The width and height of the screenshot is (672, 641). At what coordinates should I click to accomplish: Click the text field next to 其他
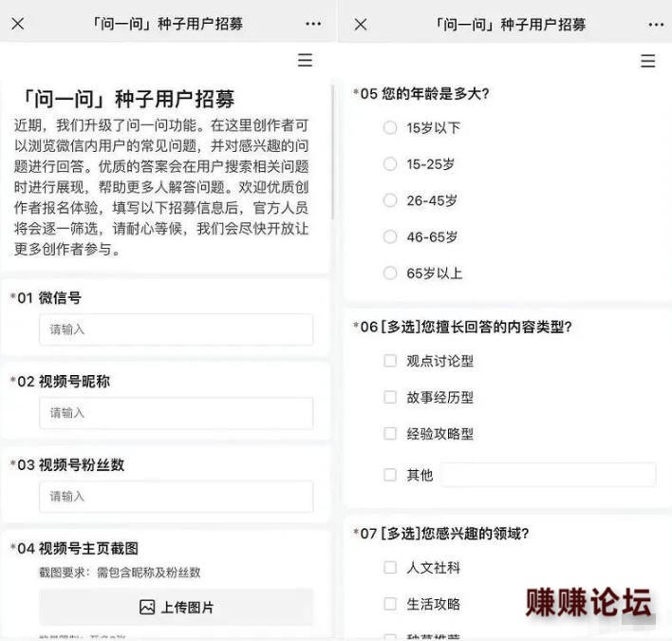click(549, 475)
